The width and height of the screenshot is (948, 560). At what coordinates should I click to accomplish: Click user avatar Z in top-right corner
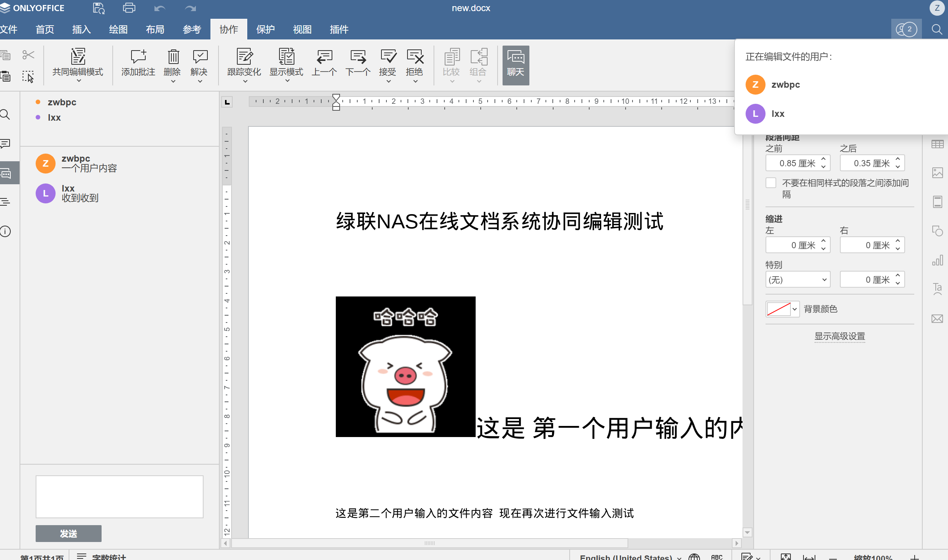click(937, 8)
